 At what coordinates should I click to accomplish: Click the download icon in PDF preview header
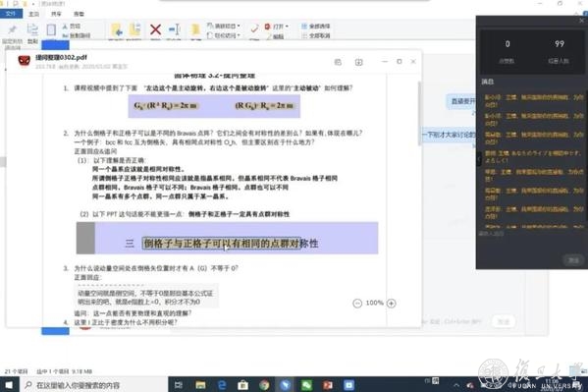[x=359, y=62]
